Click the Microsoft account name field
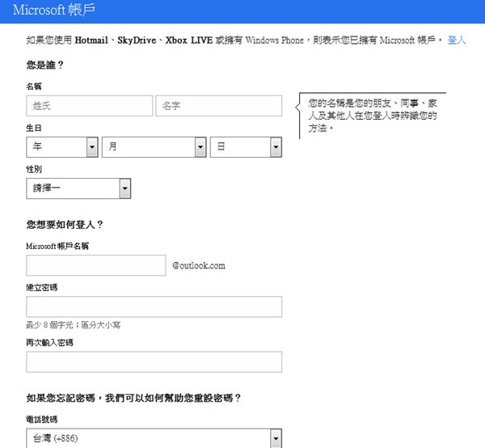485x448 pixels. click(x=96, y=265)
